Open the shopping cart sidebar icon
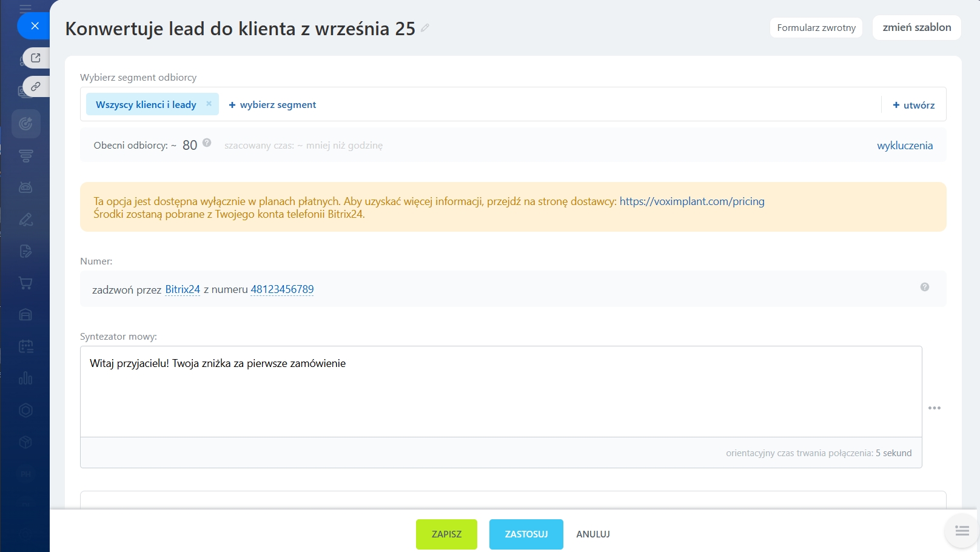Viewport: 980px width, 552px height. 25,283
